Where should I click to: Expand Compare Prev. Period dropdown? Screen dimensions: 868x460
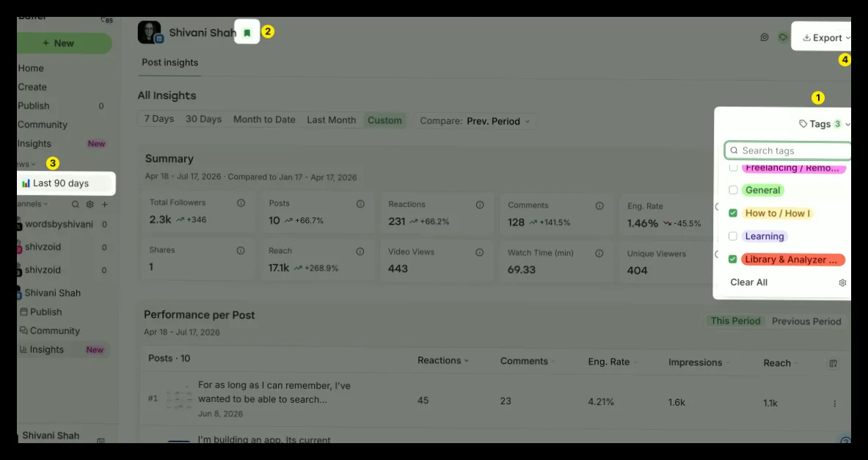click(x=475, y=121)
